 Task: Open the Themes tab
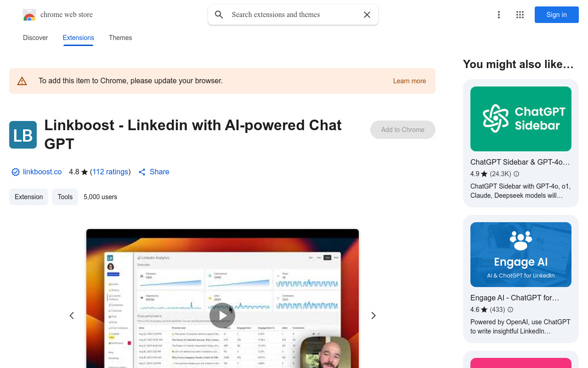pyautogui.click(x=120, y=38)
